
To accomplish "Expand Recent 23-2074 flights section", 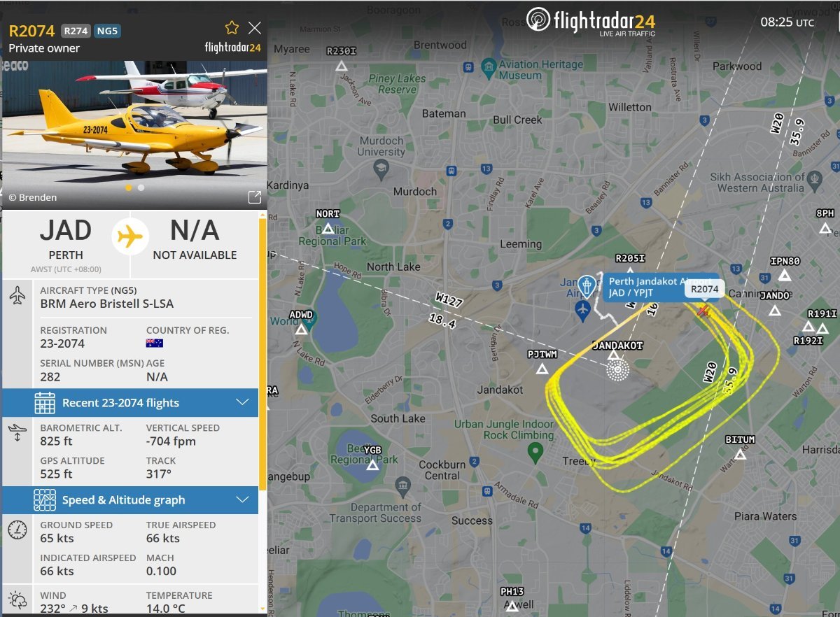I will click(x=130, y=403).
